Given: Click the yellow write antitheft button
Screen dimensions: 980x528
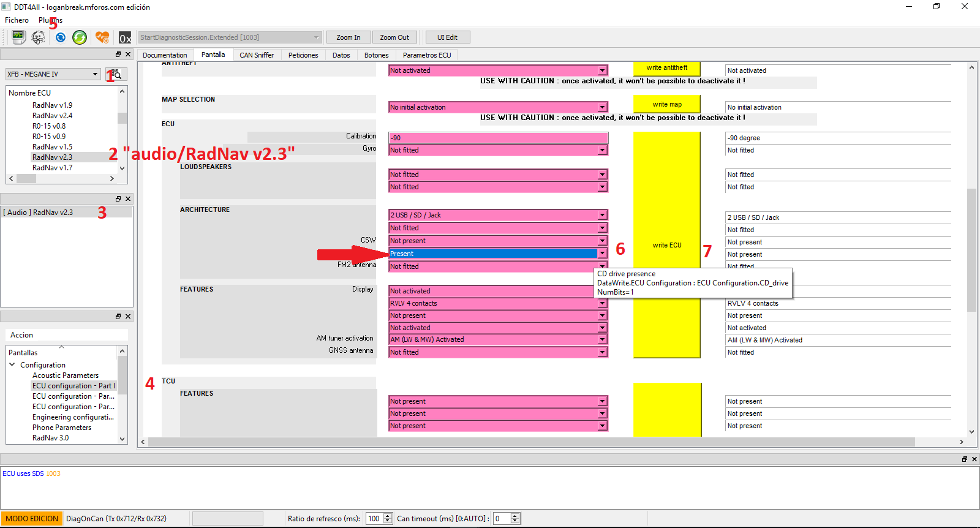Looking at the screenshot, I should click(666, 68).
